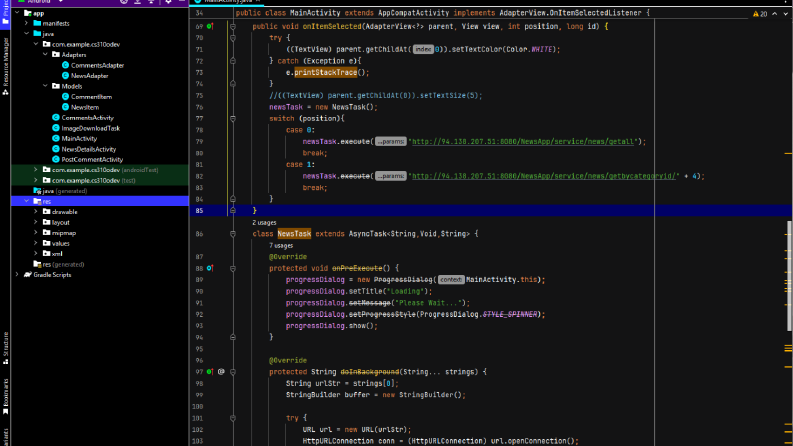793x446 pixels.
Task: Fold the NewsTask class at line 86
Action: click(233, 234)
